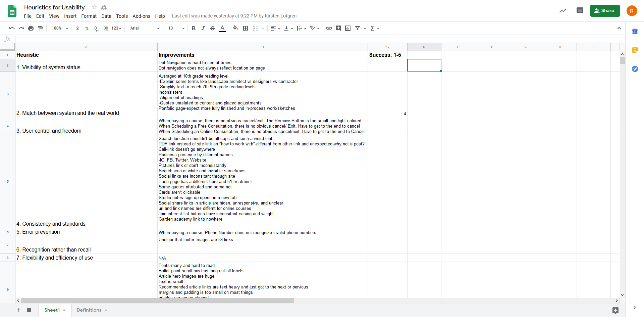The width and height of the screenshot is (644, 317).
Task: Format as percent
Action: point(87,28)
